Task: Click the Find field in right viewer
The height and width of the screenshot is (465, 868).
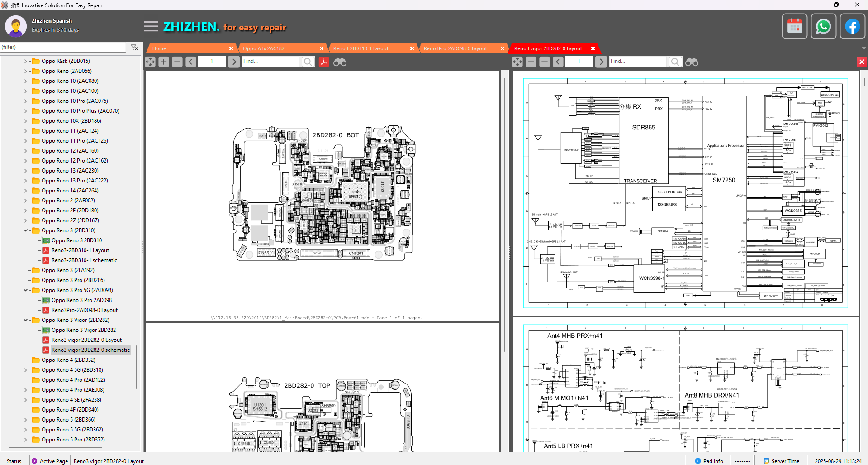Action: [x=637, y=61]
